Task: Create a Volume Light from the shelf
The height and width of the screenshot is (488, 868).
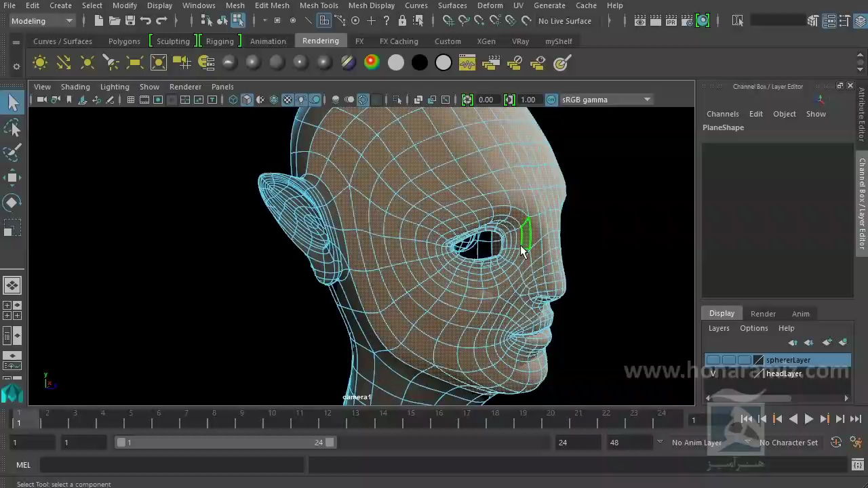Action: click(x=159, y=63)
